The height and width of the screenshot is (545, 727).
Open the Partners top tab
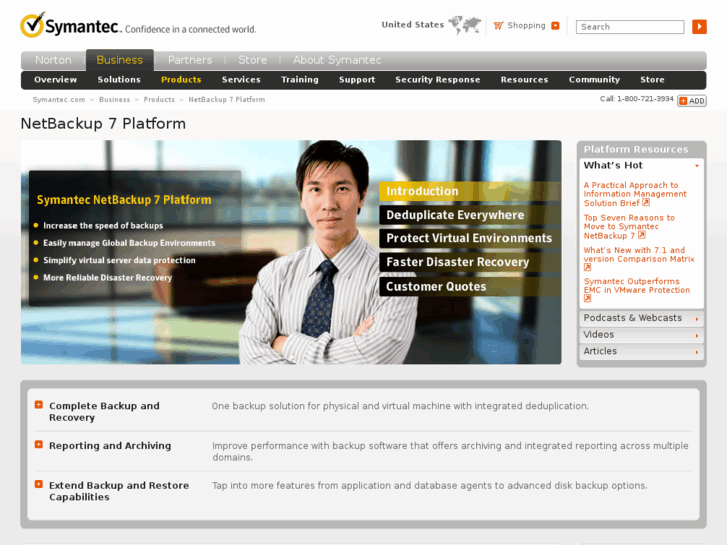(x=190, y=60)
